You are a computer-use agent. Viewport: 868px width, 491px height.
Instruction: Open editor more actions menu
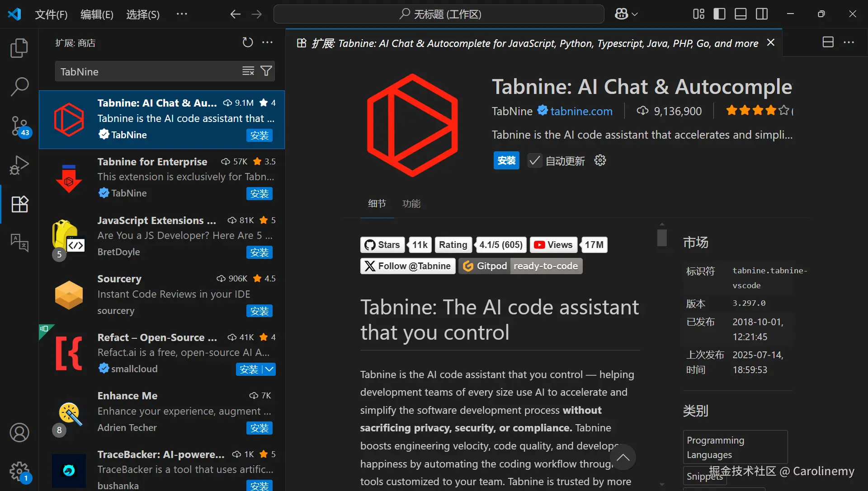[849, 42]
